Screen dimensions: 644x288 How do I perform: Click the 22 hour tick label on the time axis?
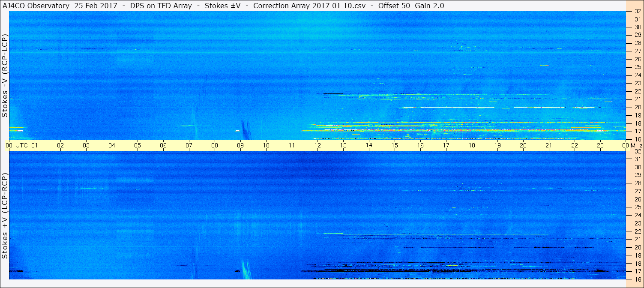pos(575,145)
